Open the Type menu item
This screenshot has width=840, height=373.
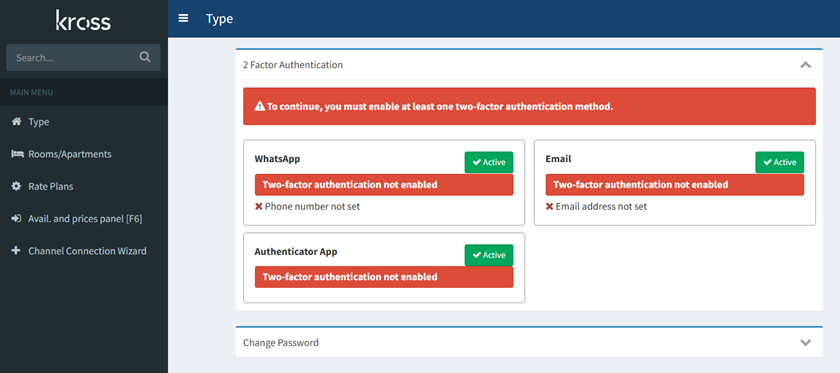pyautogui.click(x=84, y=122)
